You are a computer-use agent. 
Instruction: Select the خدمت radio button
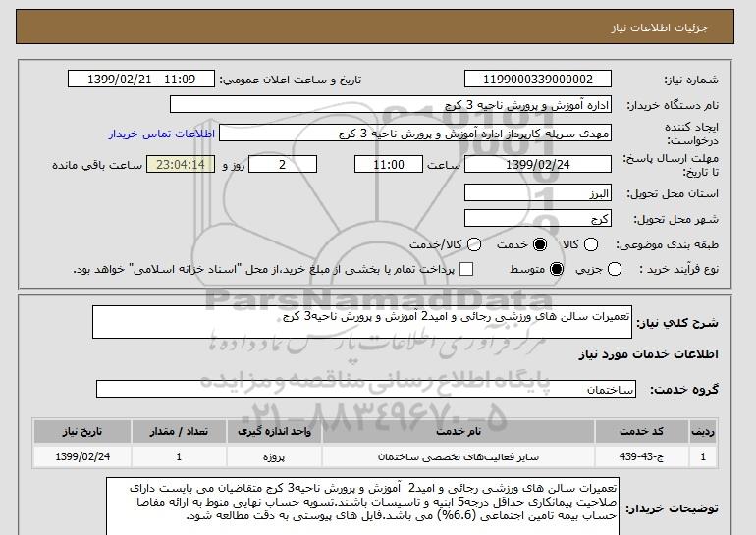click(540, 244)
